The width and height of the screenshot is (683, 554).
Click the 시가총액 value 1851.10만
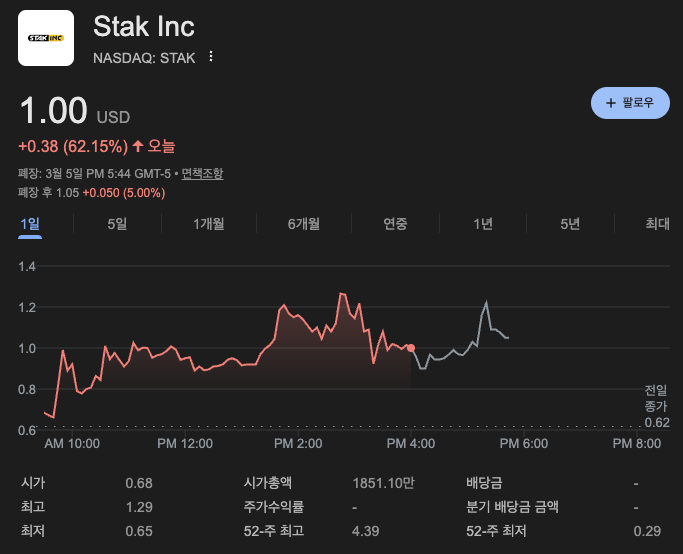tap(383, 483)
